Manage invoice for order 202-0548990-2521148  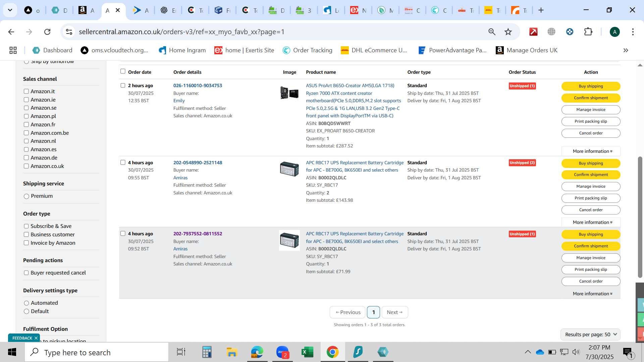(x=591, y=186)
